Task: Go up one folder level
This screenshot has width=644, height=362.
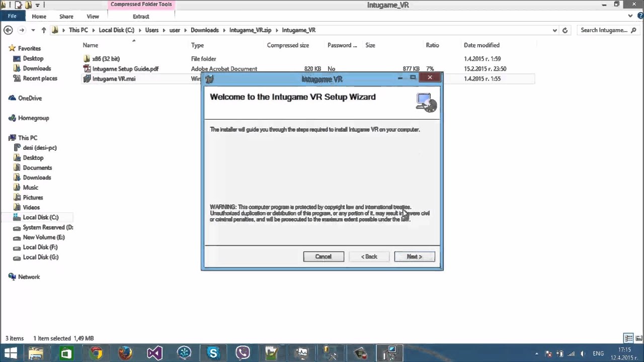Action: 44,30
